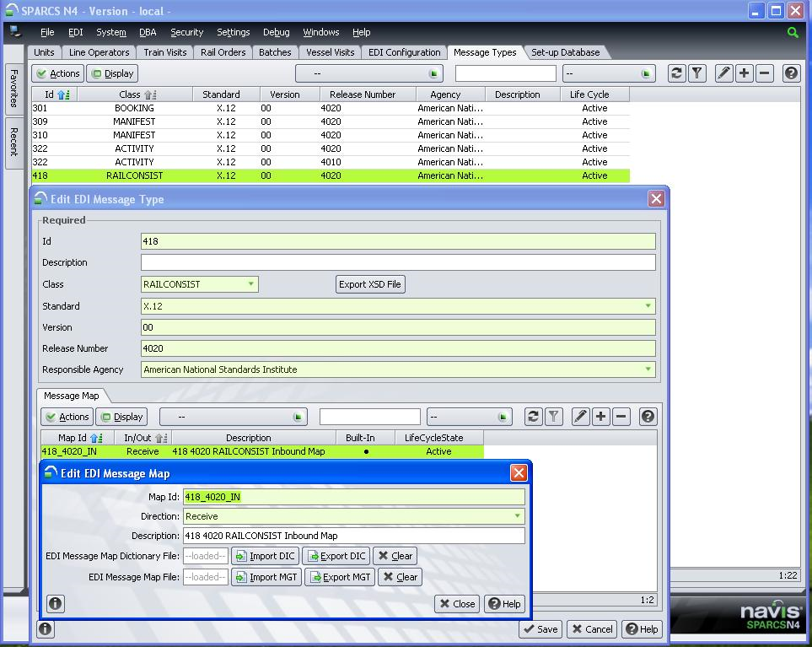Click the pencil edit icon in Message Map toolbar
Screen dimensions: 812x647
click(x=580, y=417)
